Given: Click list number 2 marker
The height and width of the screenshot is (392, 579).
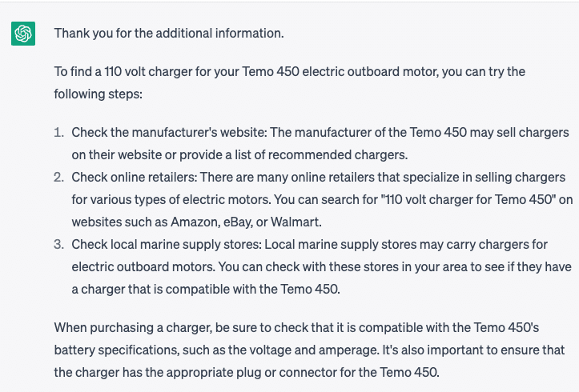Looking at the screenshot, I should pos(58,178).
